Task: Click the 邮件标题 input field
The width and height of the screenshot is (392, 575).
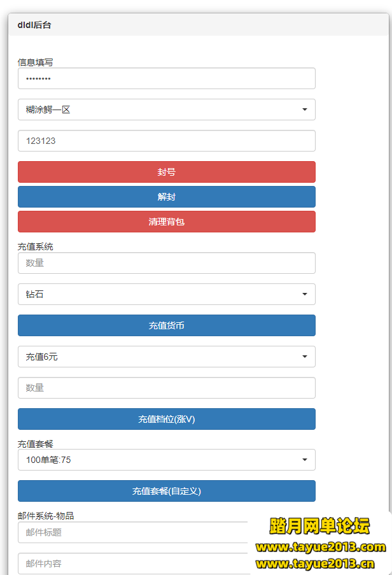Action: coord(134,532)
